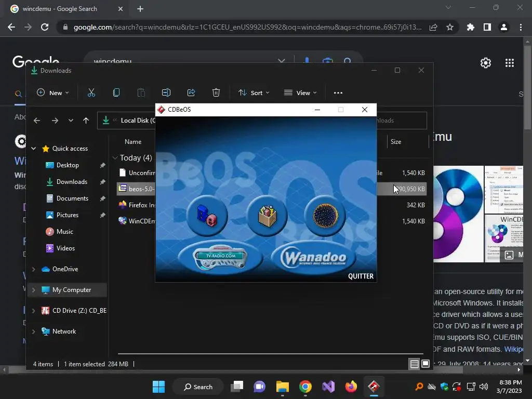
Task: Open Visual Studio from taskbar
Action: click(x=328, y=387)
